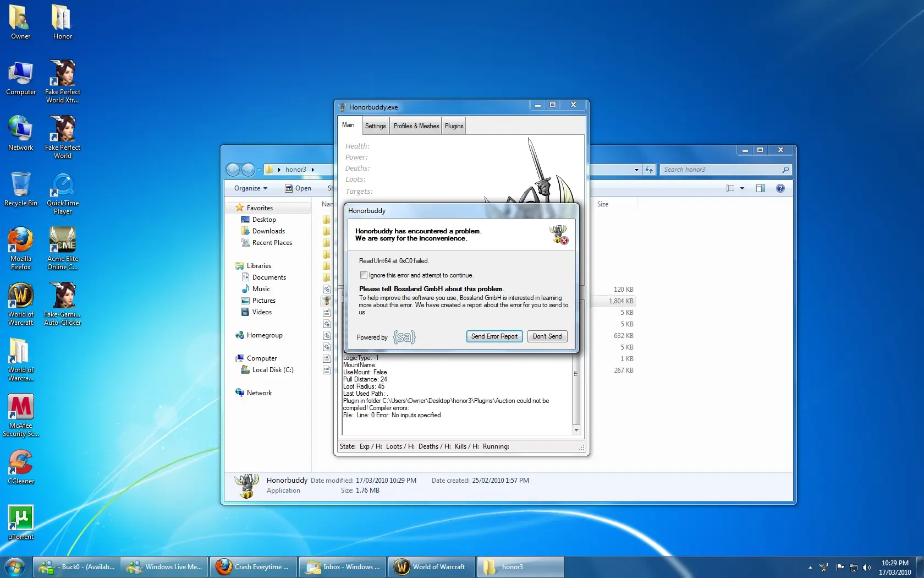The height and width of the screenshot is (578, 924).
Task: Select McAfee Security Scan icon
Action: pyautogui.click(x=21, y=415)
